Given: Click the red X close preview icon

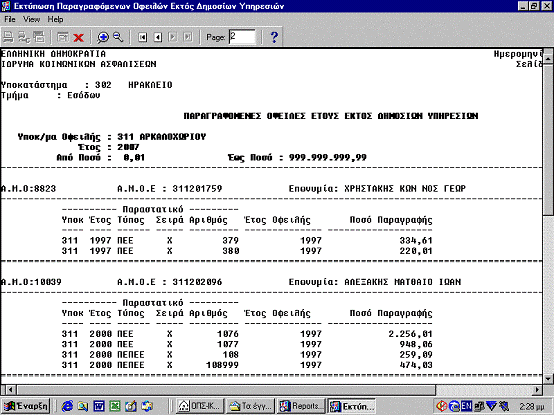Looking at the screenshot, I should coord(78,37).
